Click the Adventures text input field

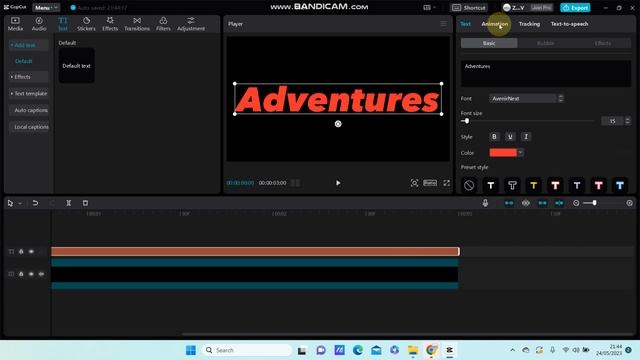coord(546,73)
